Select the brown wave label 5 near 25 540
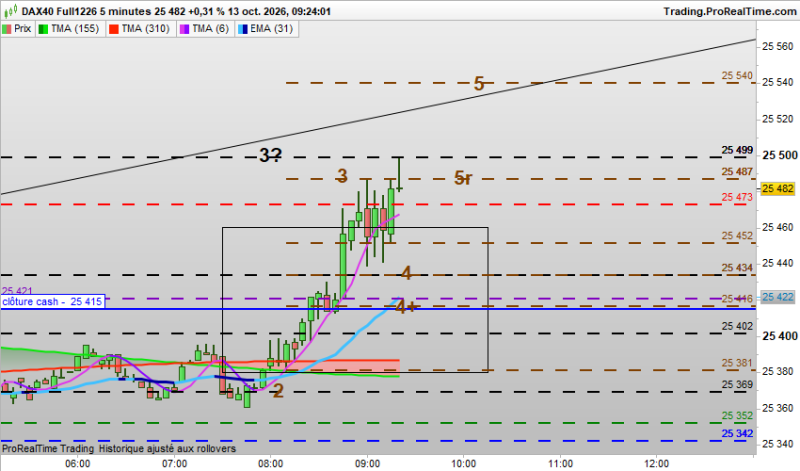This screenshot has height=471, width=800. pos(479,84)
